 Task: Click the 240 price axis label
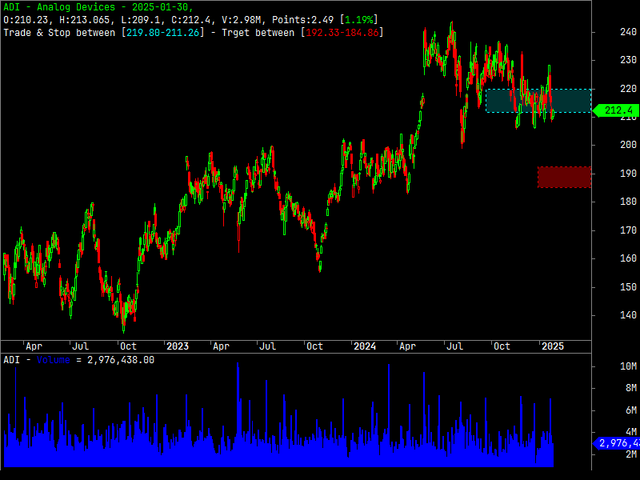628,32
